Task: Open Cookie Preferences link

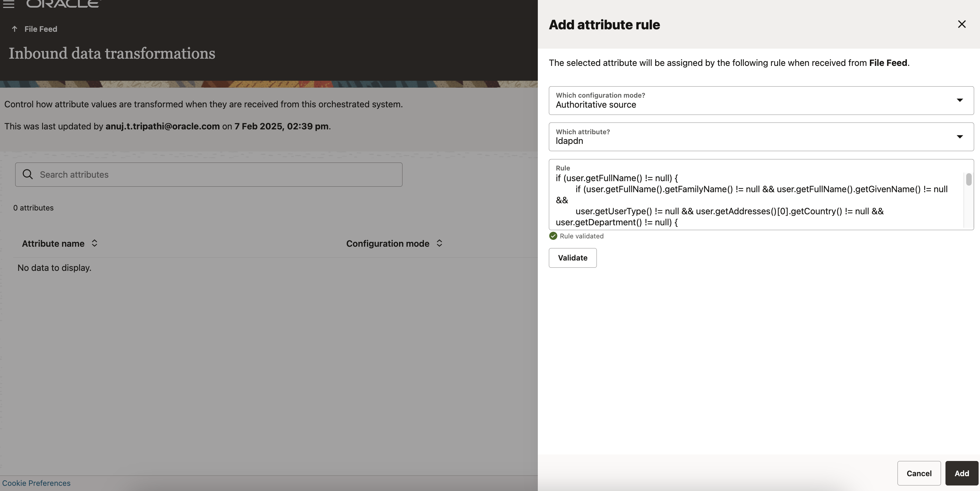Action: click(x=36, y=483)
